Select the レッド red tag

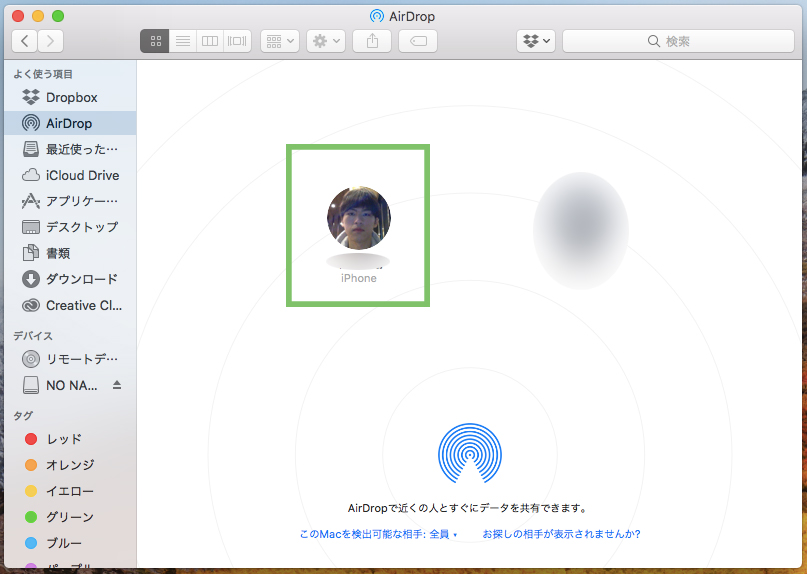71,439
